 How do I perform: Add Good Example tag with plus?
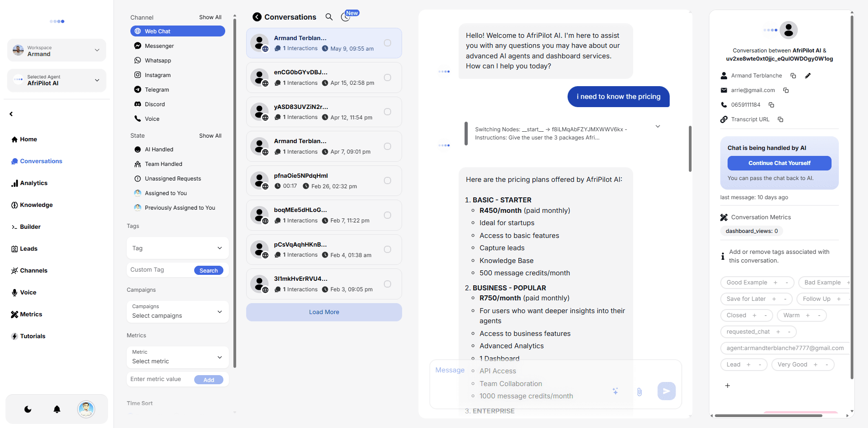pyautogui.click(x=775, y=283)
